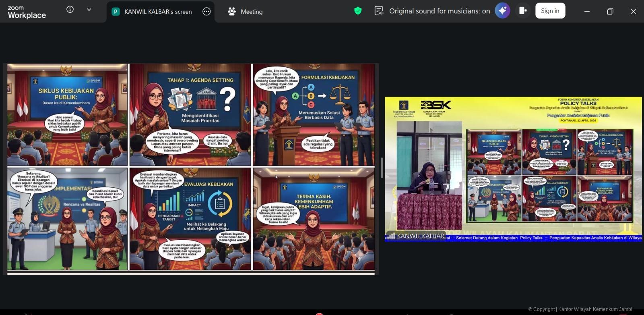Click the audio signal icon beside KANWIL KALBAR
The width and height of the screenshot is (644, 315).
pos(390,236)
